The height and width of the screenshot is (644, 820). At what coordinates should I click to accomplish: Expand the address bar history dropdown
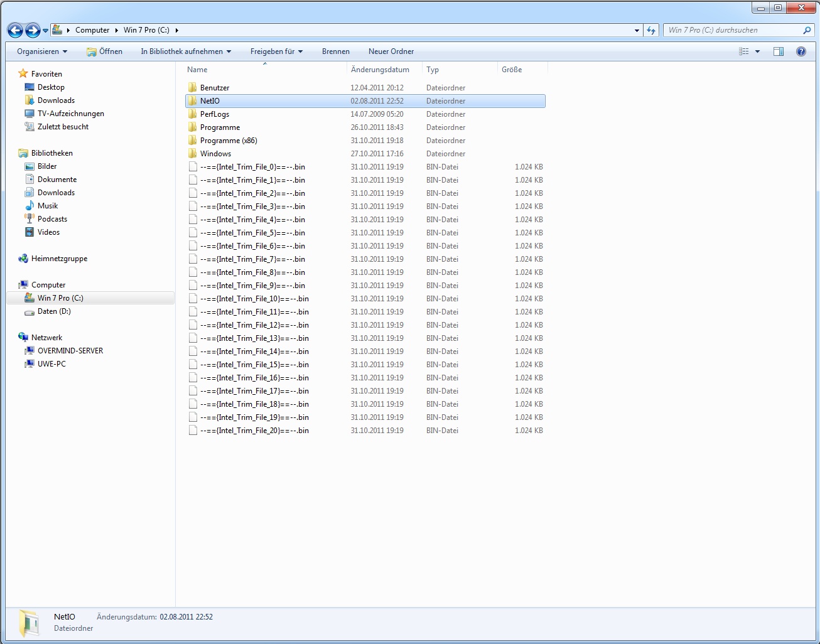click(637, 30)
